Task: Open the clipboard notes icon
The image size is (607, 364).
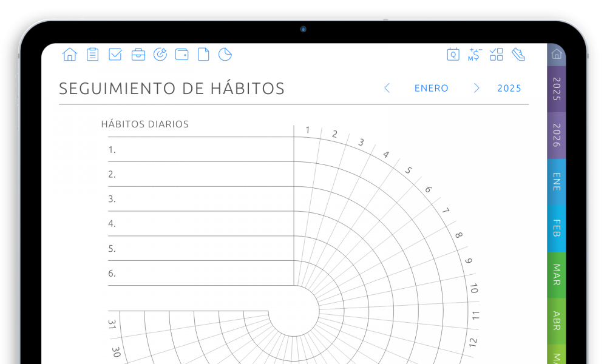Action: coord(92,55)
